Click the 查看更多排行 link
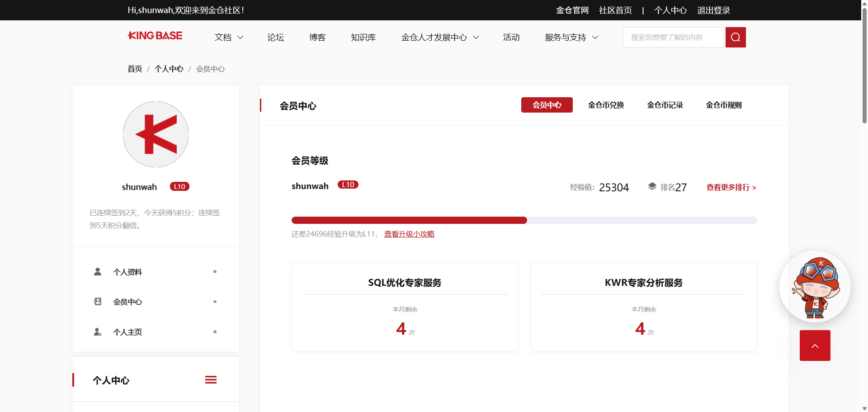The image size is (868, 412). click(731, 187)
